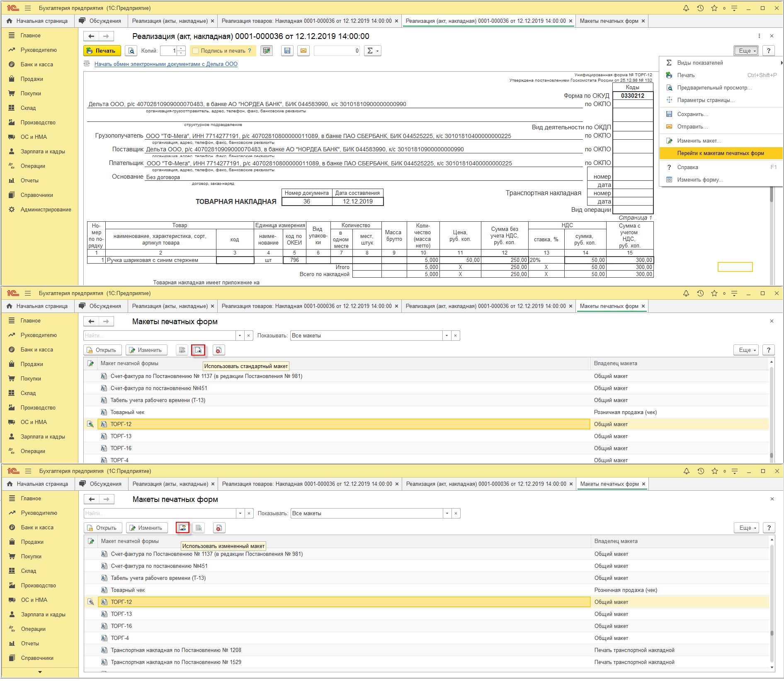Click the sum value field showing 0
The image size is (784, 681).
point(337,51)
